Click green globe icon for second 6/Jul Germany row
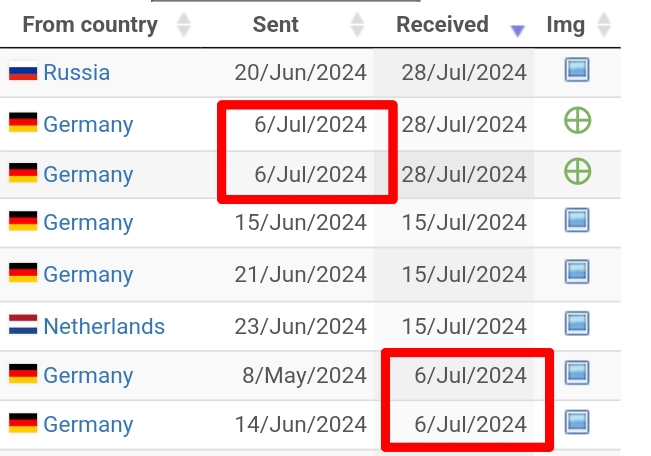 (578, 171)
